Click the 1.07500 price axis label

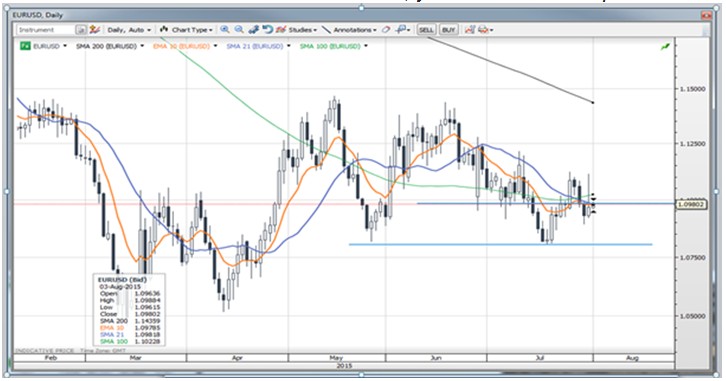693,257
